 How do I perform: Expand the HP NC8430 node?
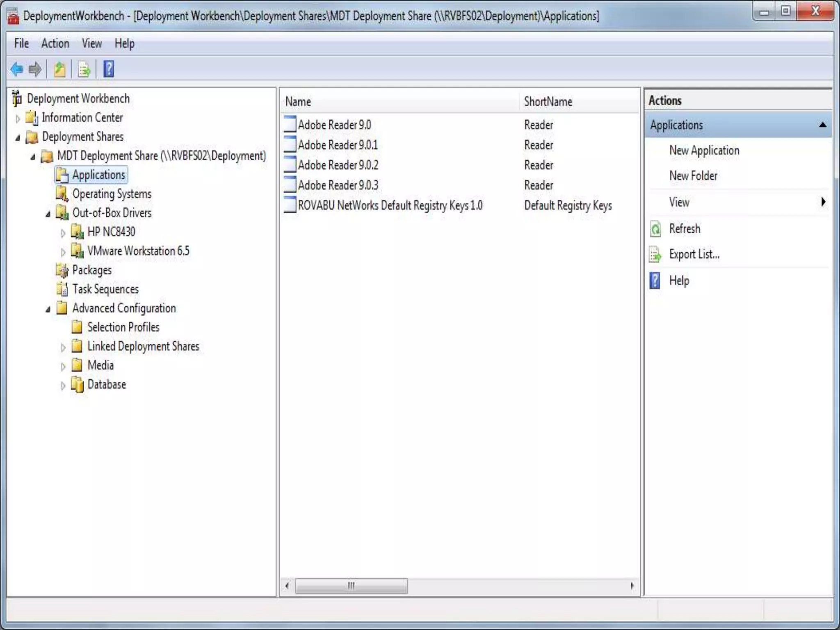point(63,233)
